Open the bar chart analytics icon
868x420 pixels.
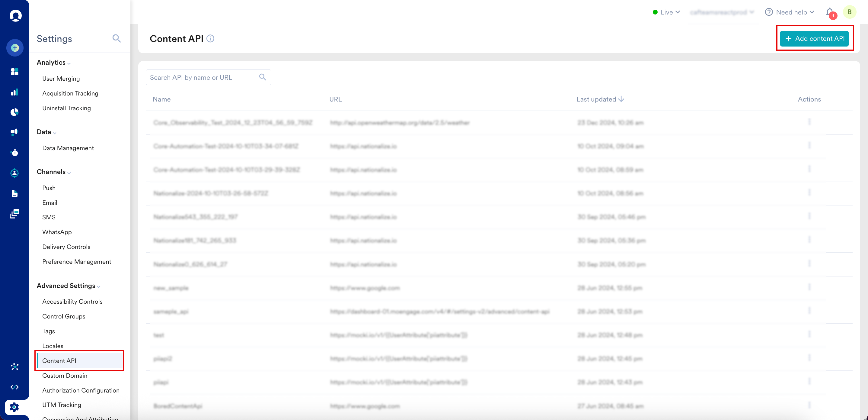[x=14, y=92]
